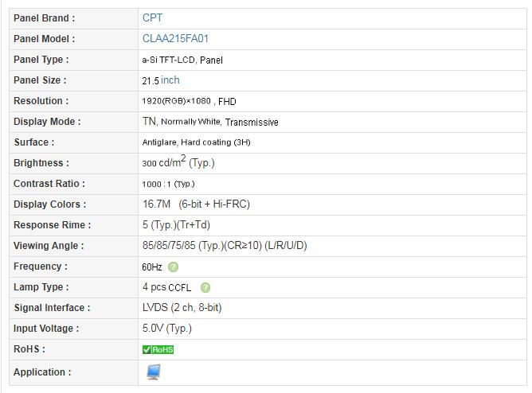Click the '300 cd/m2 (Typ.)' value
The width and height of the screenshot is (532, 393).
tap(178, 161)
